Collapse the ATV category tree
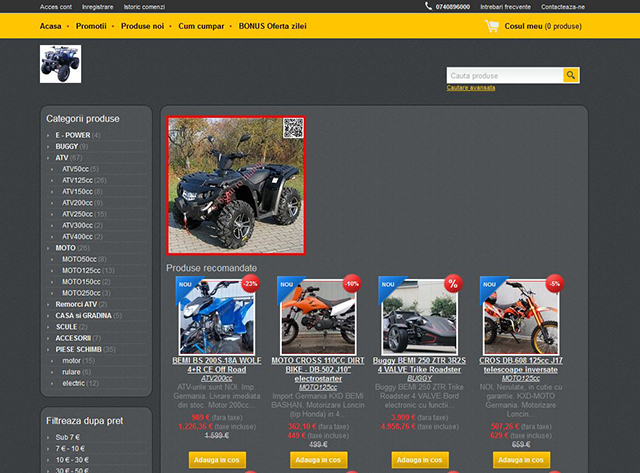Viewport: 640px width, 473px height. tap(50, 158)
